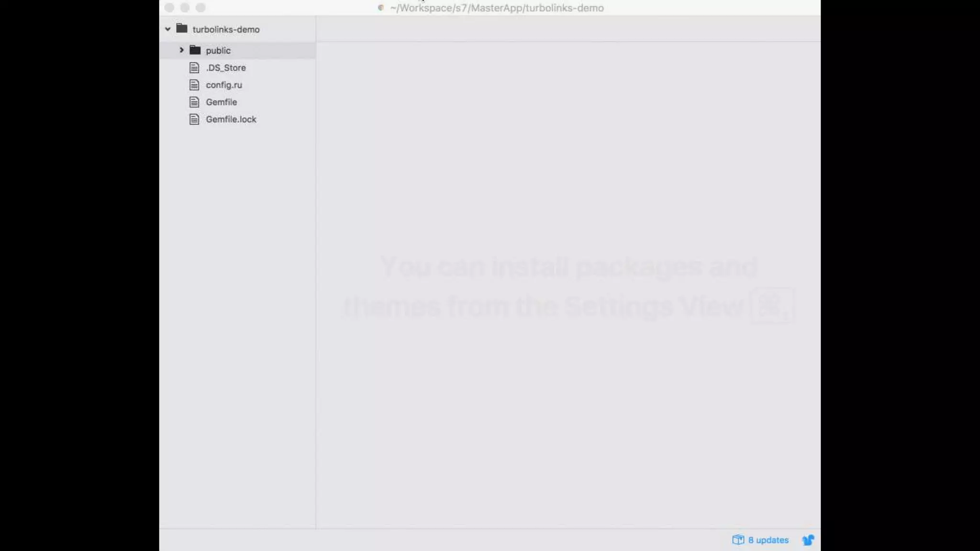The image size is (980, 551).
Task: Click the turbolinks-demo root folder icon
Action: [182, 29]
